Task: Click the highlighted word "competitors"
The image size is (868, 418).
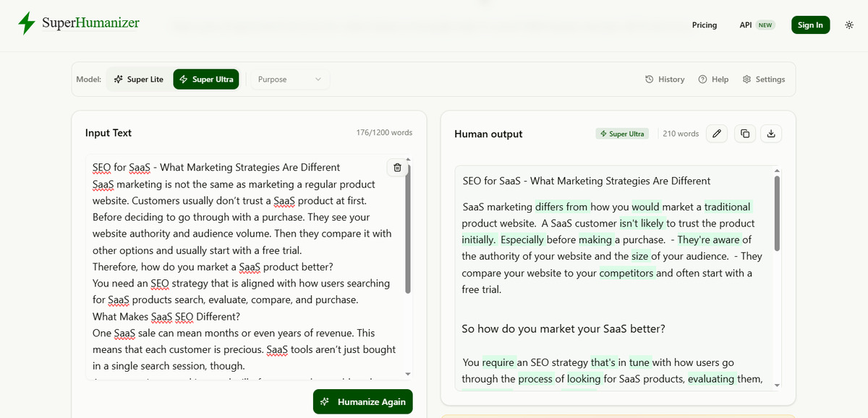Action: [626, 273]
